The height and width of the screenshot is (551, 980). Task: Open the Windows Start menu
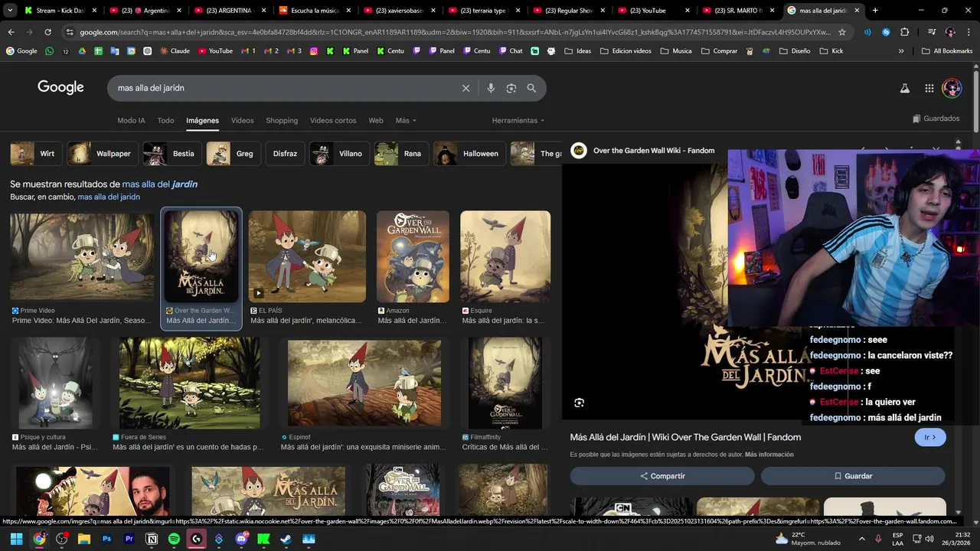coord(16,539)
